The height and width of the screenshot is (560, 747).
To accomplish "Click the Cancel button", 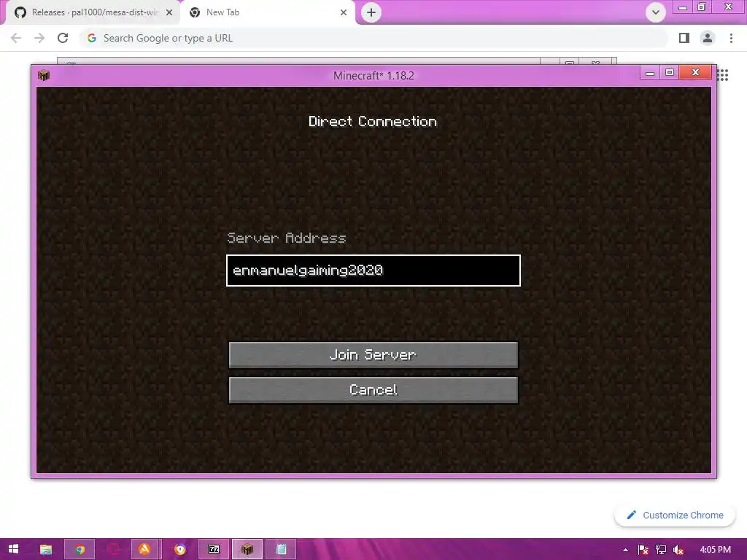I will pos(373,390).
